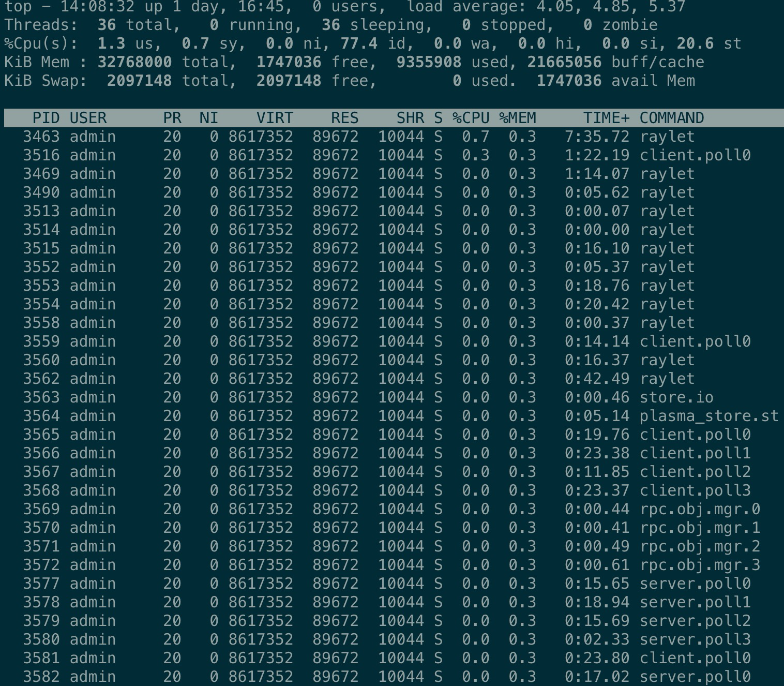Click time 0:16.10 of PID 3515
Viewport: 784px width, 686px height.
(x=597, y=248)
